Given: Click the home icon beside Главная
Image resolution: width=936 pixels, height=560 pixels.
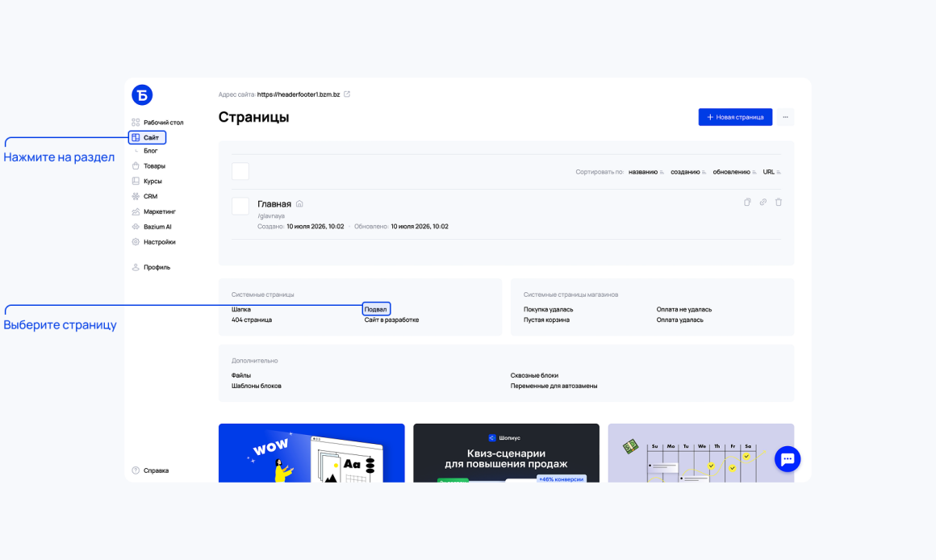Looking at the screenshot, I should pyautogui.click(x=299, y=203).
